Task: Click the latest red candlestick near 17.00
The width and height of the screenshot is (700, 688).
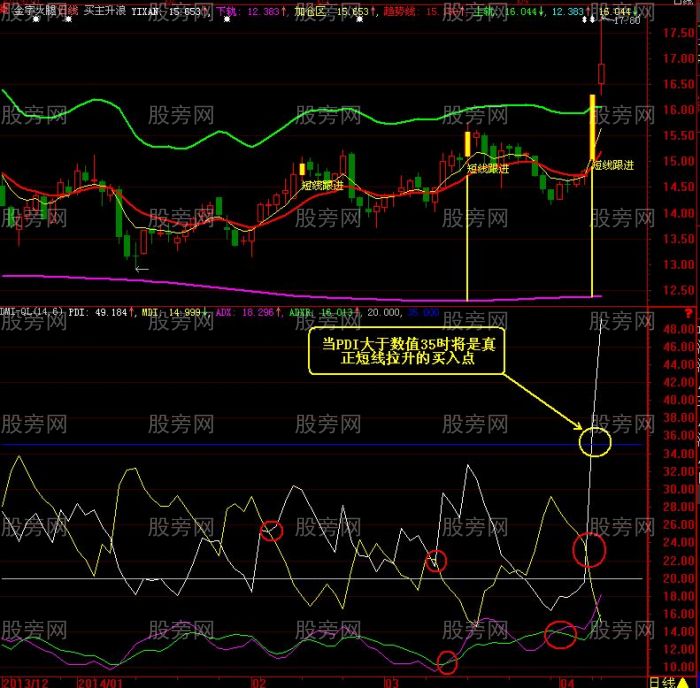Action: point(601,74)
